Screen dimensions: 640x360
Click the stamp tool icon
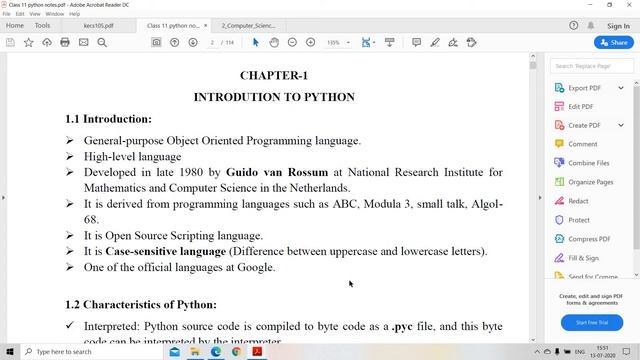[x=471, y=42]
